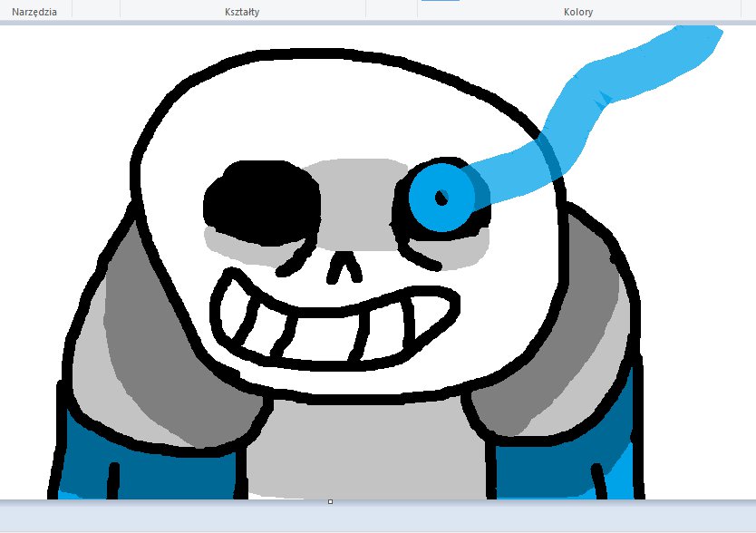Screen dimensions: 756x533
Task: Click the blue glowing eye on the drawing
Action: point(441,198)
